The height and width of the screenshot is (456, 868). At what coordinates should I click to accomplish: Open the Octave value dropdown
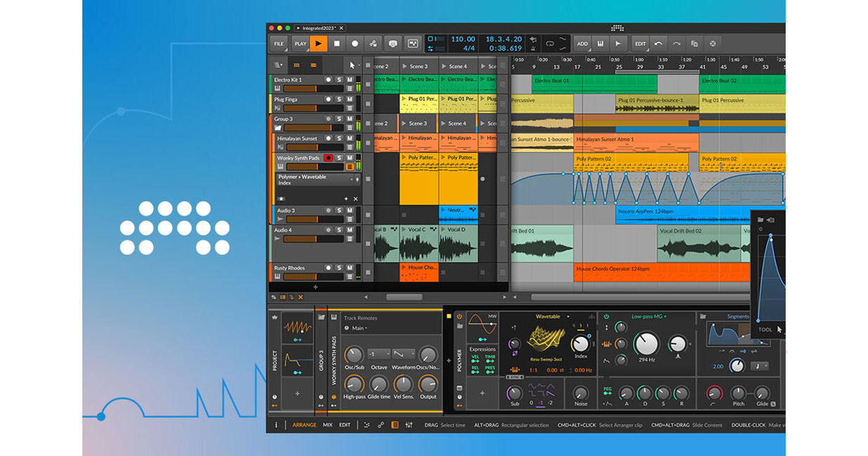click(x=378, y=354)
